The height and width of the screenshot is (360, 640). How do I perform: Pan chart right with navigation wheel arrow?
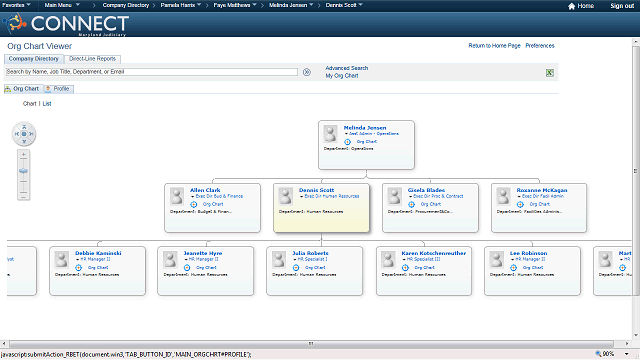(x=31, y=134)
